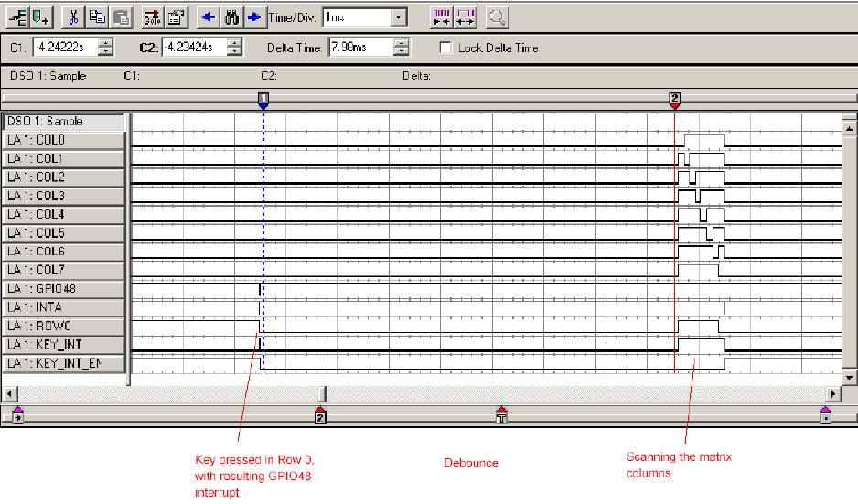
Task: Select the DSO 1: Sample signal label
Action: pyautogui.click(x=65, y=122)
